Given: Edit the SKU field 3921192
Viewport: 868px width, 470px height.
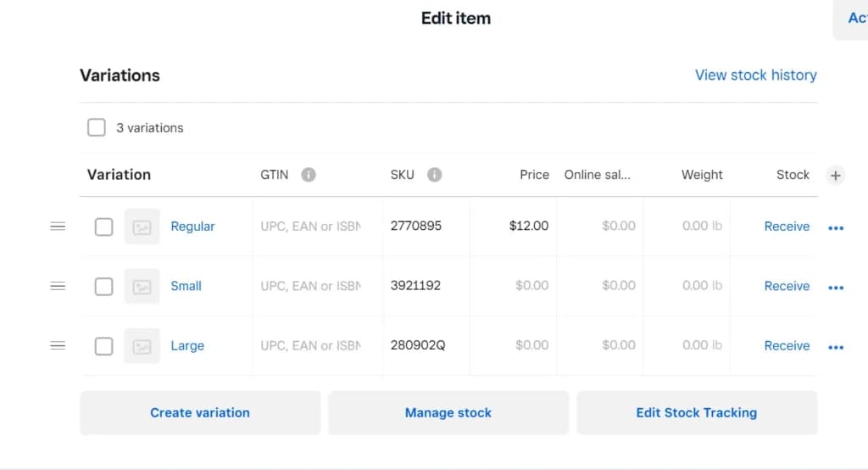Looking at the screenshot, I should click(x=426, y=286).
